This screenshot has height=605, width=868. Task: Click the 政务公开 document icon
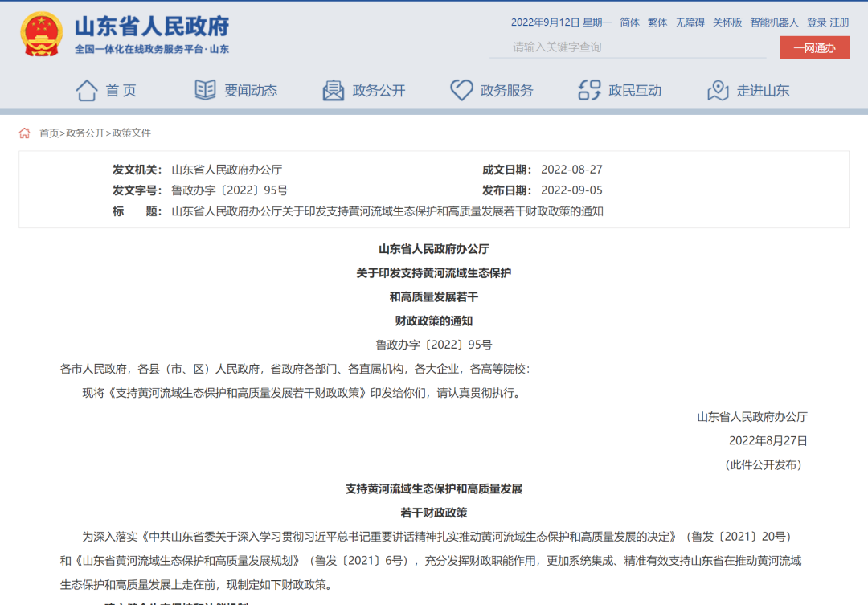pyautogui.click(x=333, y=90)
